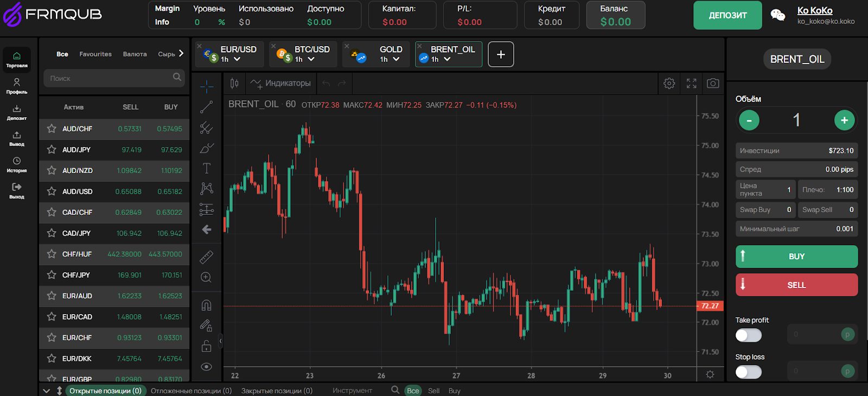Image resolution: width=868 pixels, height=396 pixels.
Task: Open chart settings gear
Action: (x=669, y=83)
